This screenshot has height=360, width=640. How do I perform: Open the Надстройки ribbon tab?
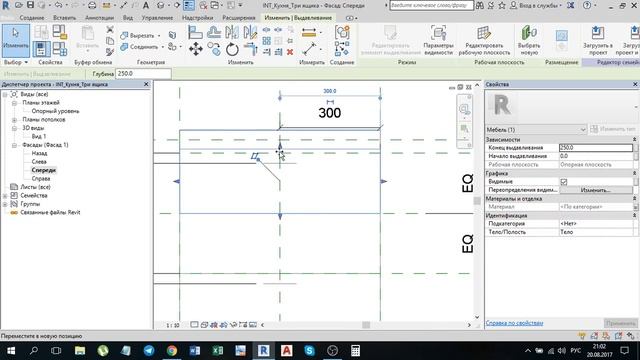[198, 18]
